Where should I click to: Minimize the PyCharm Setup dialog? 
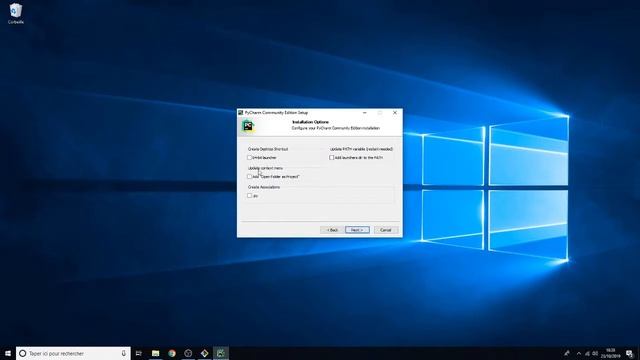tap(364, 113)
